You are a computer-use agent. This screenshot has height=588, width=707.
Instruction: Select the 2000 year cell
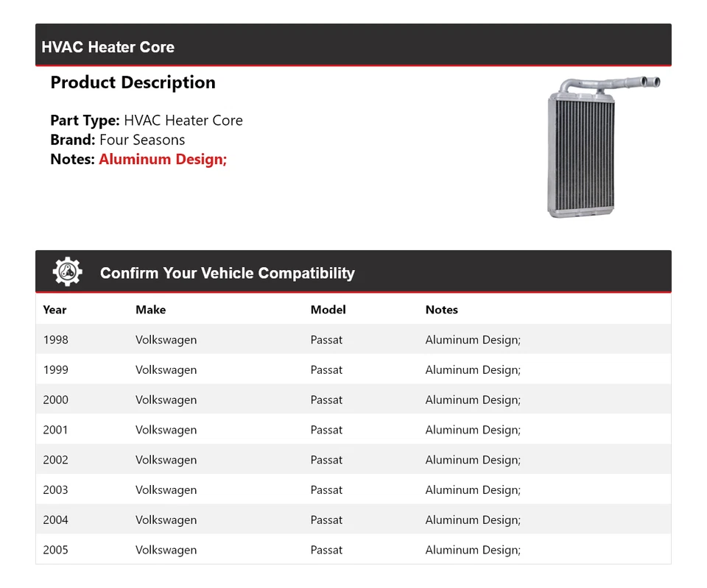click(55, 400)
